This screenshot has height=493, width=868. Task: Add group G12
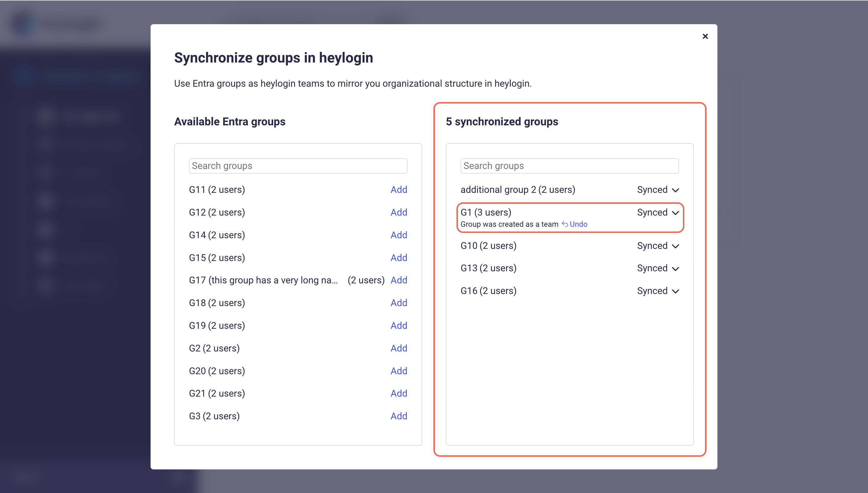tap(399, 212)
